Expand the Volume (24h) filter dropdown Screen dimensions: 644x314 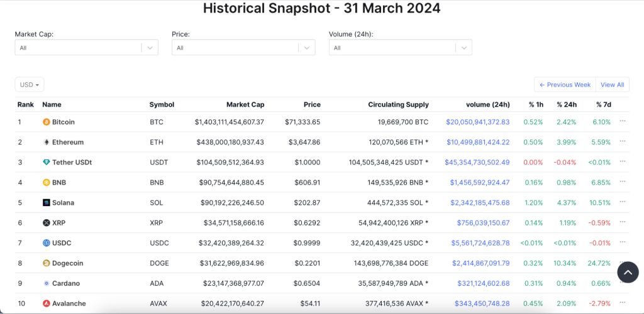pyautogui.click(x=464, y=48)
